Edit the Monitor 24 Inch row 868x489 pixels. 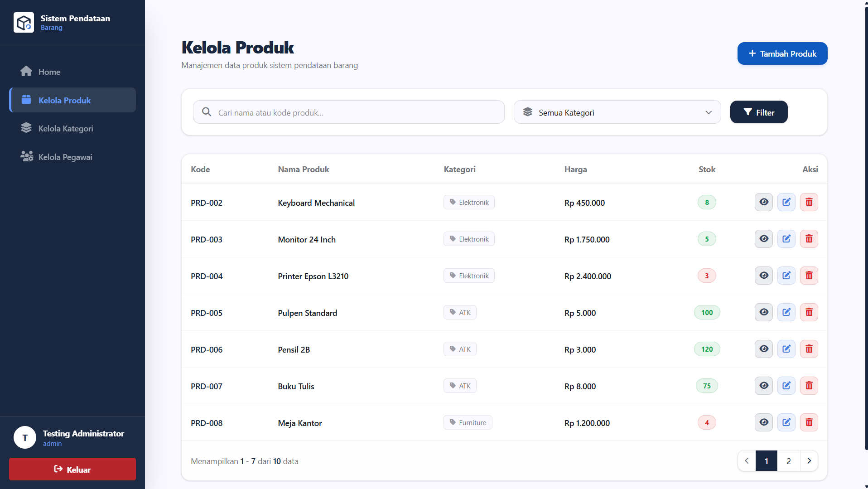[x=786, y=239]
